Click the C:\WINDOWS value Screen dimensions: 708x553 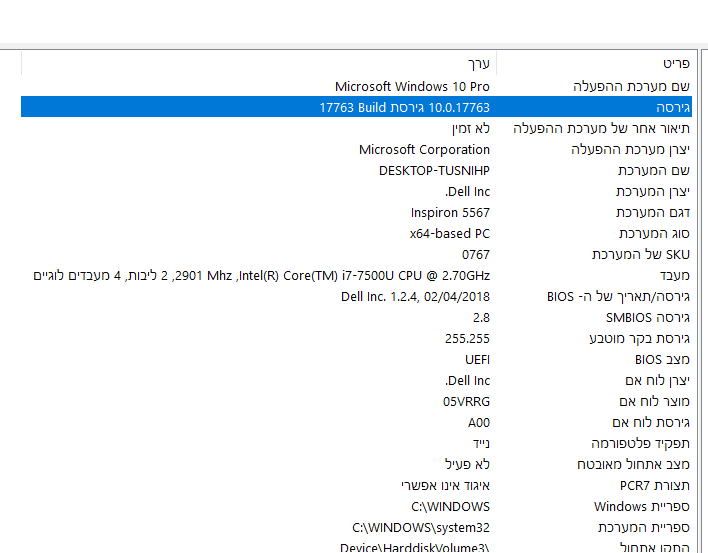point(451,507)
